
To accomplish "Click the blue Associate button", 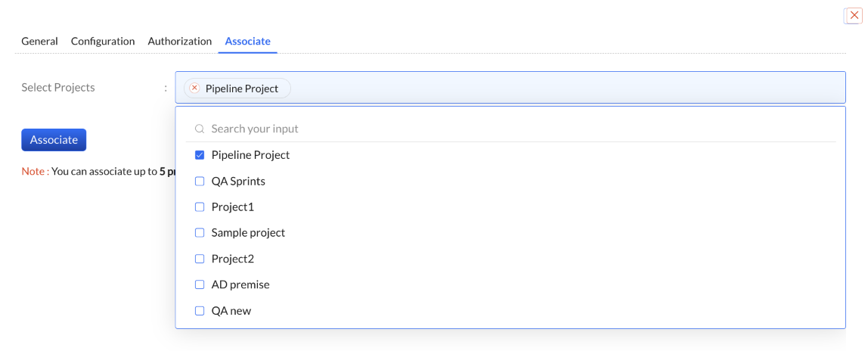I will point(54,139).
